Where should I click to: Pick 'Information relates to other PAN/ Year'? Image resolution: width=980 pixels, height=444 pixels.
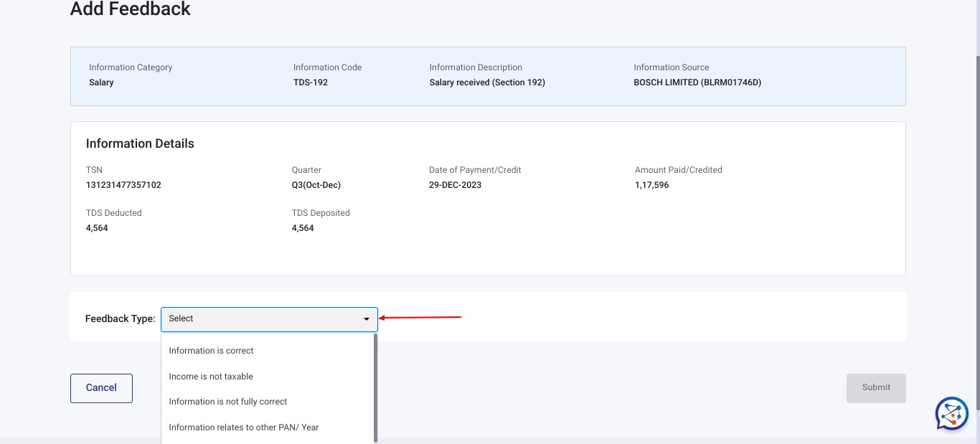click(x=244, y=428)
